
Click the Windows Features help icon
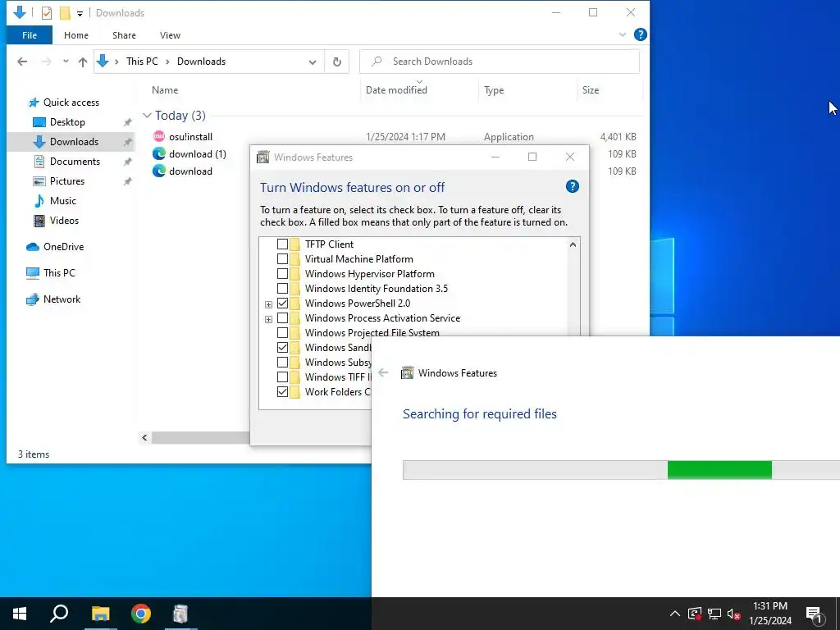click(x=572, y=186)
